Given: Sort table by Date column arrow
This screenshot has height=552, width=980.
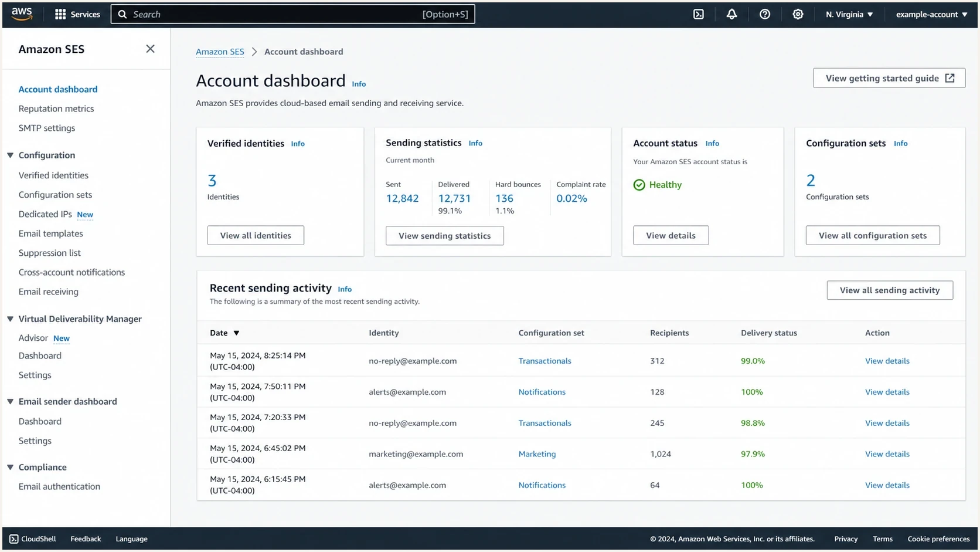Looking at the screenshot, I should (x=236, y=333).
